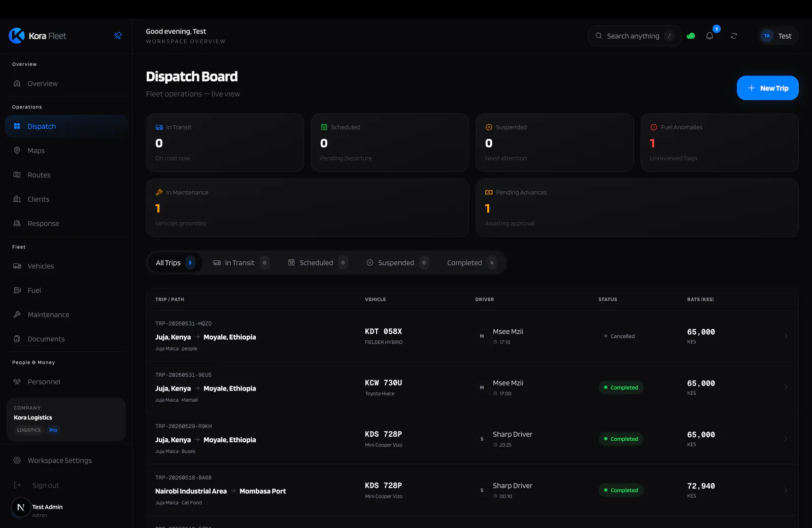Select the All Trips tab
Image resolution: width=812 pixels, height=528 pixels.
click(x=175, y=263)
